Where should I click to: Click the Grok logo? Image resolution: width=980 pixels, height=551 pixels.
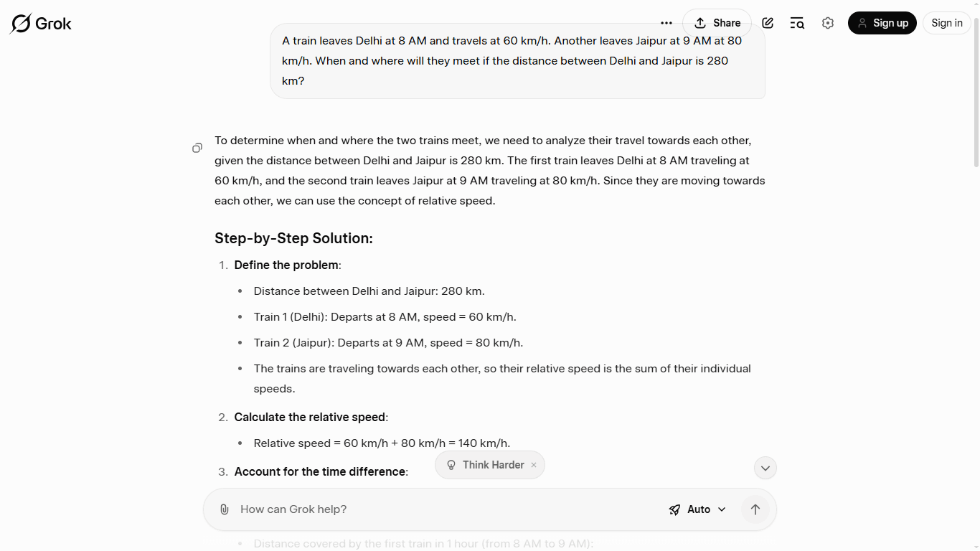click(41, 24)
